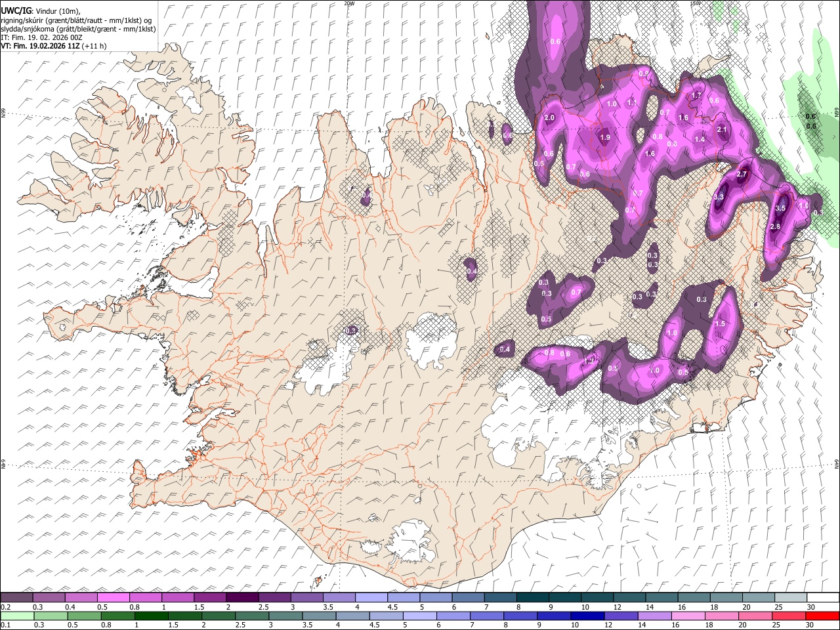Pick the purple lower swatch labeled 12
This screenshot has width=840, height=630.
point(621,616)
